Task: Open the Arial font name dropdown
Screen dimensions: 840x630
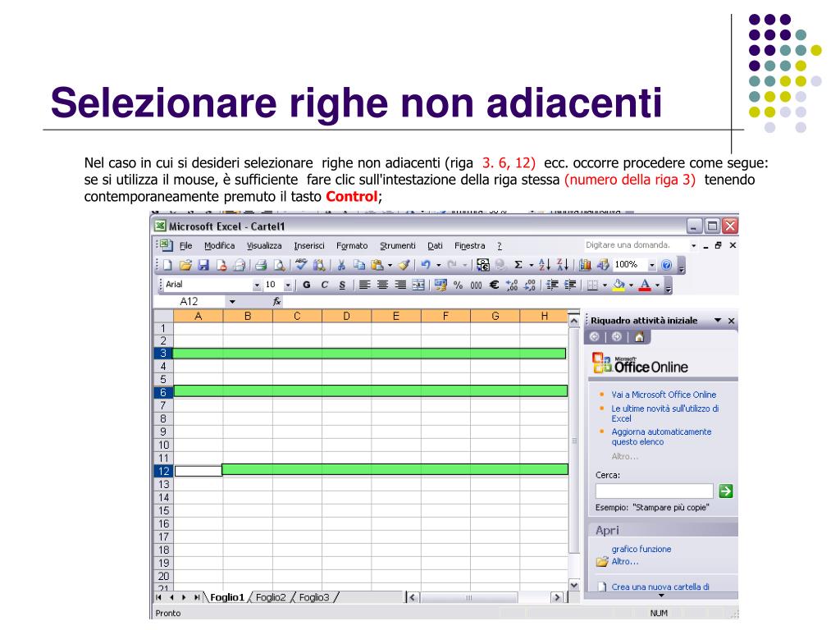Action: (x=257, y=285)
